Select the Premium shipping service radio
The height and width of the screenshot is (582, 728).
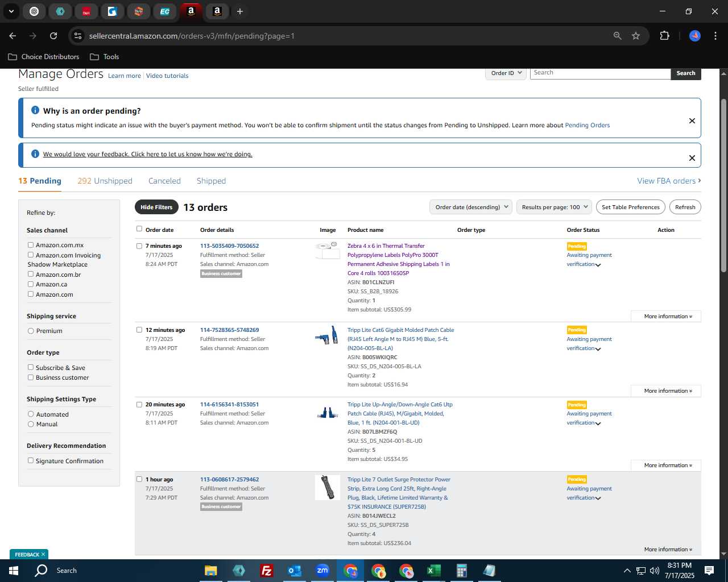31,331
